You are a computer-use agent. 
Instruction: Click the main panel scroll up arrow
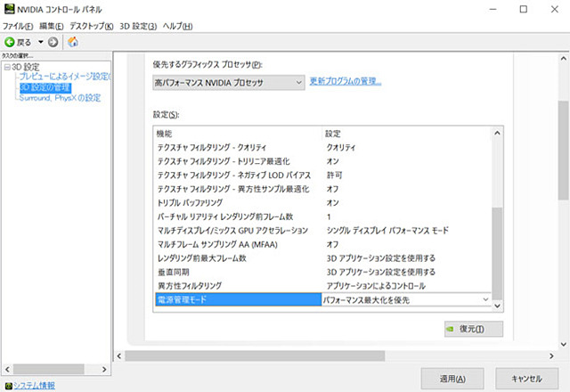[x=564, y=58]
